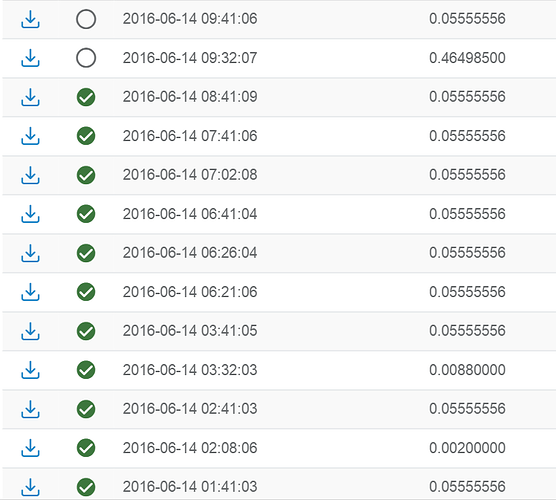Select value 0.00200000
The height and width of the screenshot is (500, 556).
(467, 448)
